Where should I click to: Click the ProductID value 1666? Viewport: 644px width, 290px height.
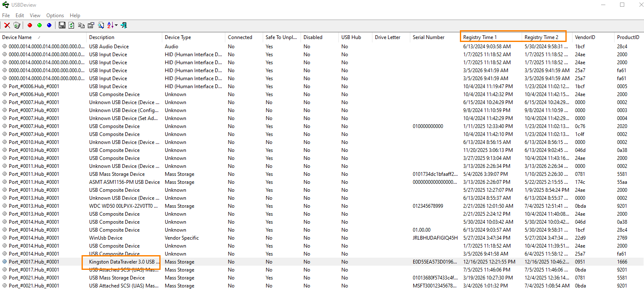[622, 262]
